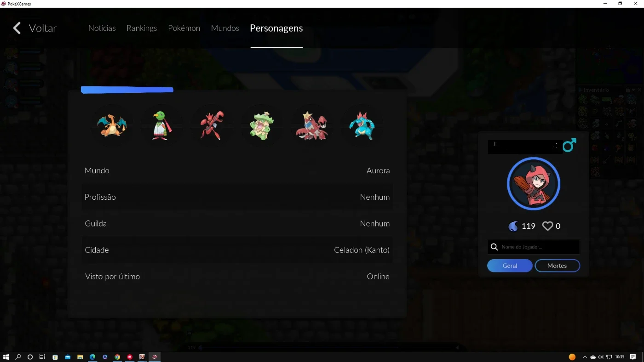Click the PokeXGames taskbar icon
Viewport: 644px width, 362px height.
point(155,357)
